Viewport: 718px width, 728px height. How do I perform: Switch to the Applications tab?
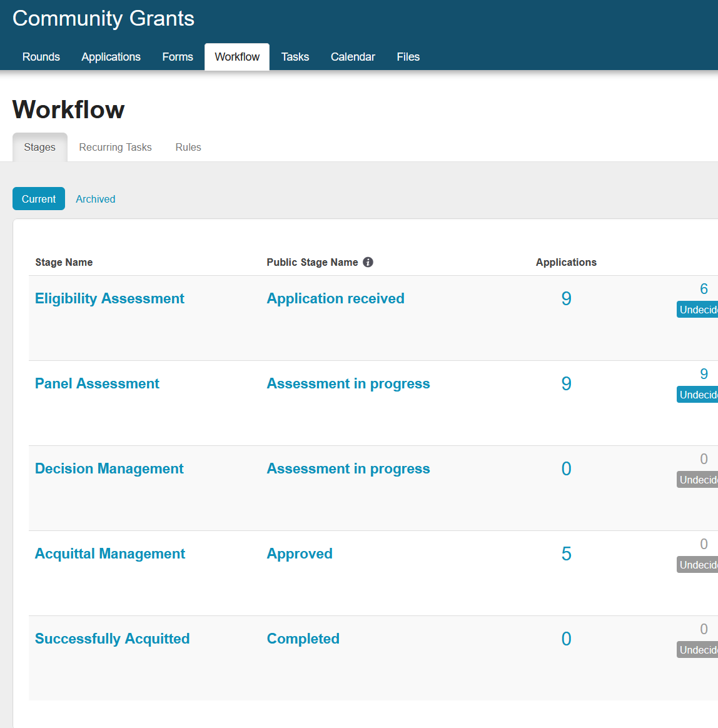(111, 57)
